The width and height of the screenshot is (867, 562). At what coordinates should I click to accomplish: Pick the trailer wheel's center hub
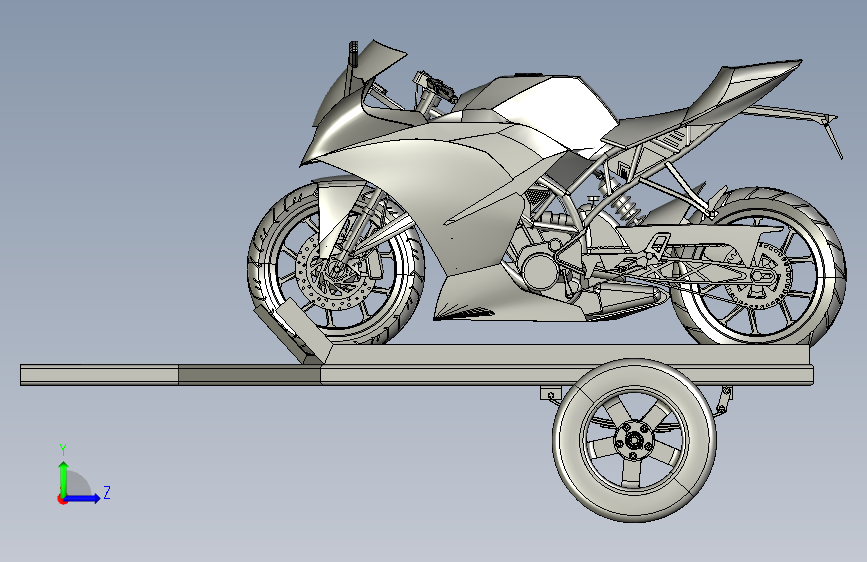(x=635, y=440)
